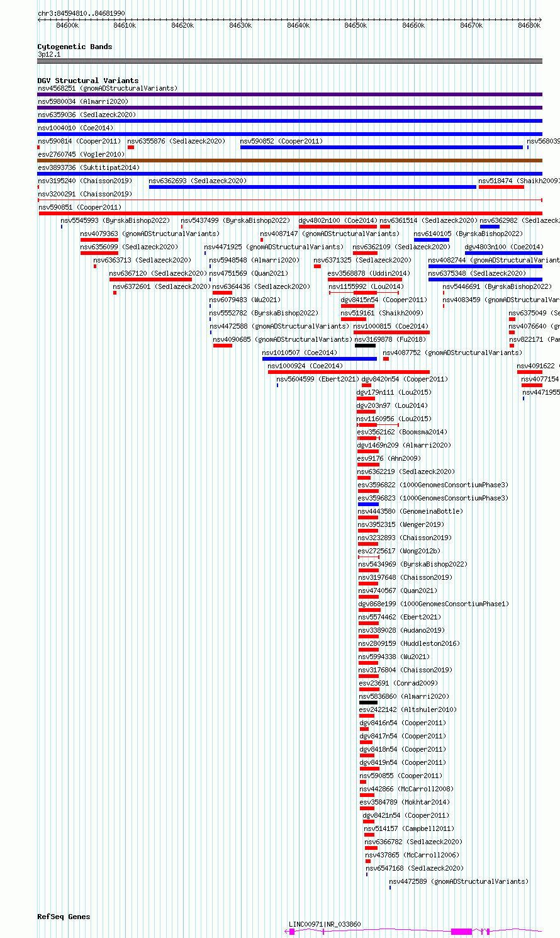Click the nsv4568251 gnomAD structural variant label
The width and height of the screenshot is (560, 938).
click(108, 88)
